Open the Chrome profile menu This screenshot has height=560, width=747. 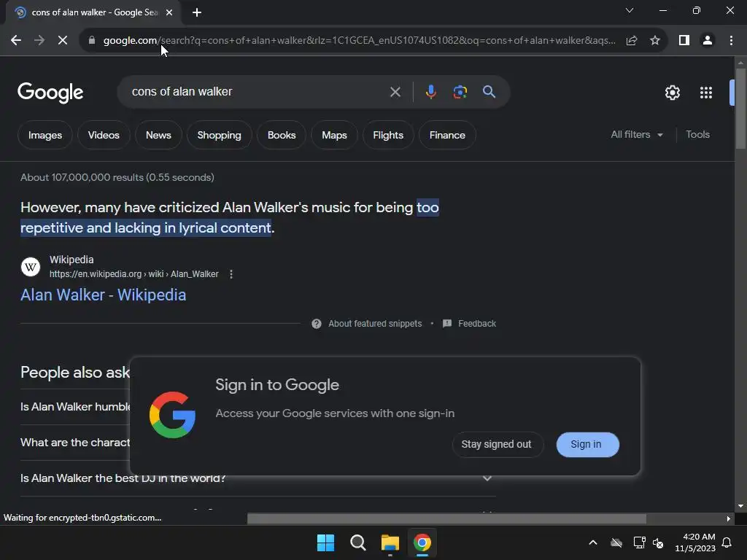click(708, 41)
